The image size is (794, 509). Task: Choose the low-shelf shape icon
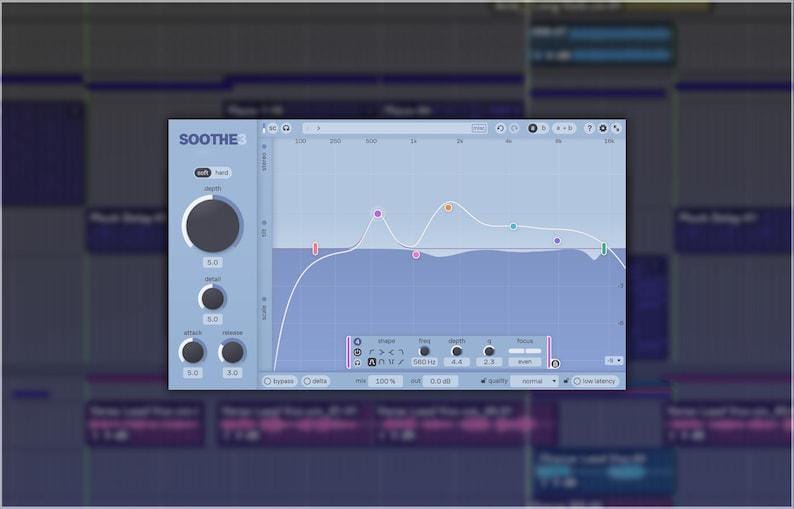381,352
